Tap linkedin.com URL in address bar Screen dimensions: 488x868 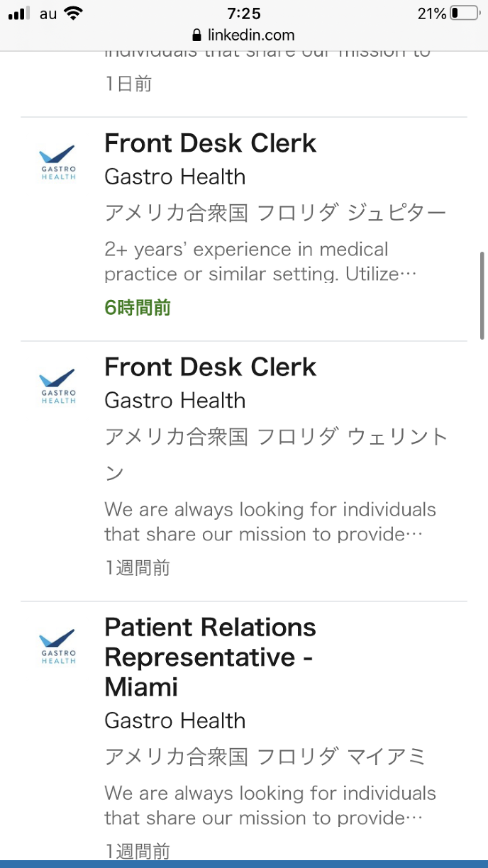click(251, 35)
